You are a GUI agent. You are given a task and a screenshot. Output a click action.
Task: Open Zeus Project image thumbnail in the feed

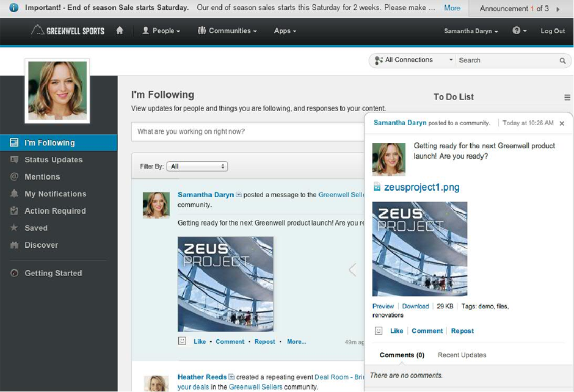[x=225, y=284]
